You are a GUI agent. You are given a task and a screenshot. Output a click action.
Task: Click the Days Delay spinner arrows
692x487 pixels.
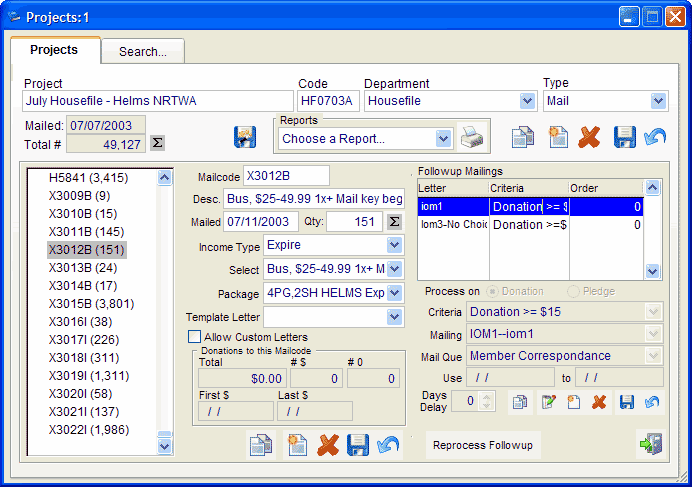(x=486, y=401)
